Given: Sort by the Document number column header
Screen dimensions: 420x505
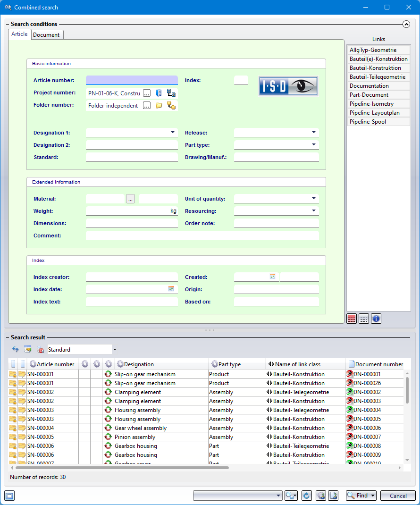Looking at the screenshot, I should 376,364.
